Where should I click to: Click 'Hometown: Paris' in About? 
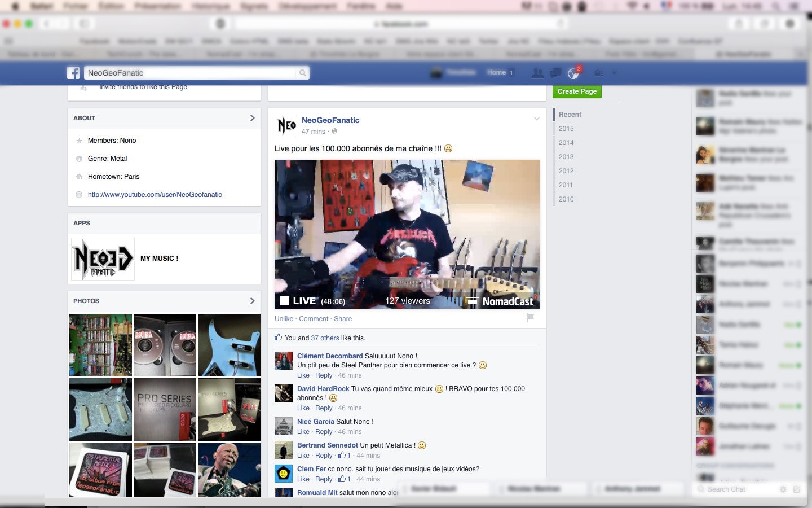pyautogui.click(x=113, y=177)
